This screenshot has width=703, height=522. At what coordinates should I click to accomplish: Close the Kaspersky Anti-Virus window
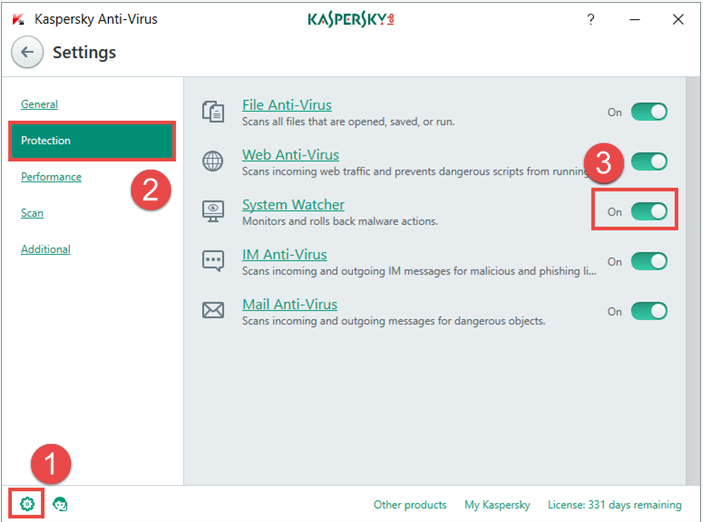678,19
